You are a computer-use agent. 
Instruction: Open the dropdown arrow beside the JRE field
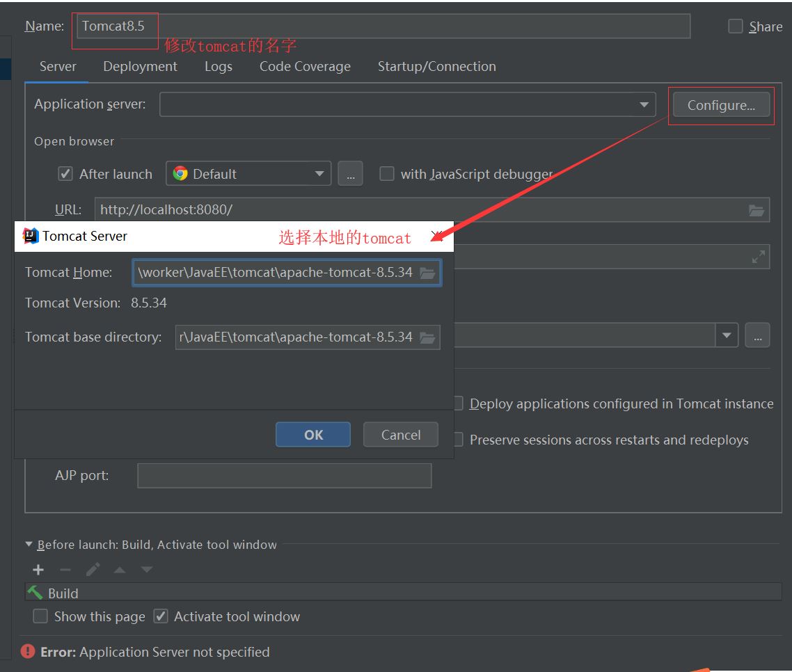point(727,335)
